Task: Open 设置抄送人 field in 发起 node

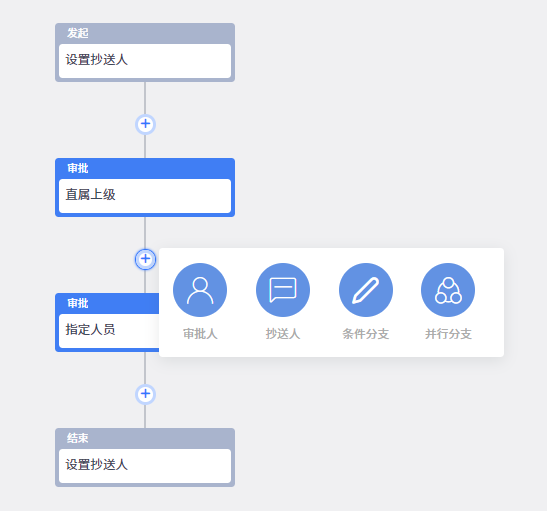Action: tap(145, 61)
